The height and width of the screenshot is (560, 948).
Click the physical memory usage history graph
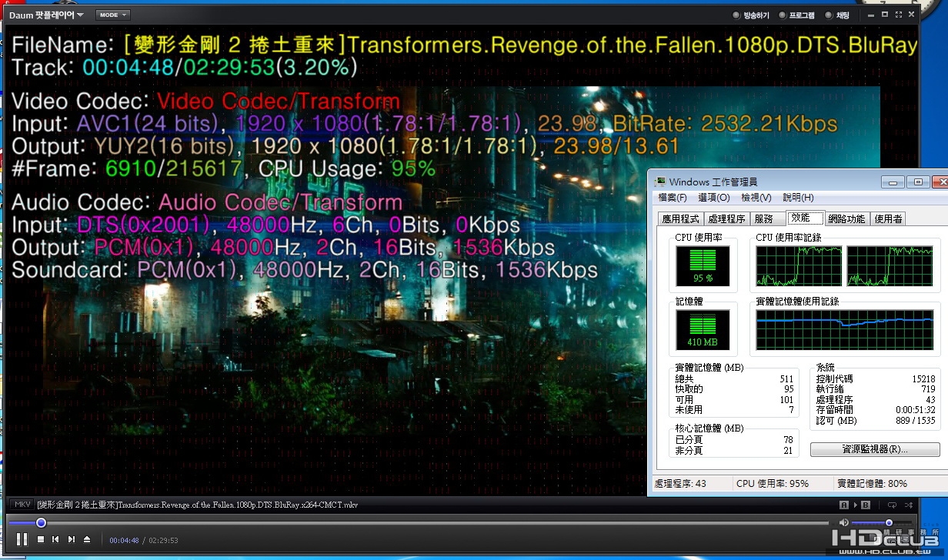click(844, 330)
